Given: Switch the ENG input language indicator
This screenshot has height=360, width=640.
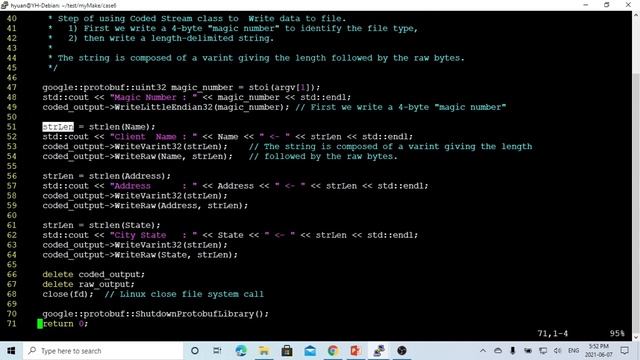Looking at the screenshot, I should pyautogui.click(x=573, y=351).
